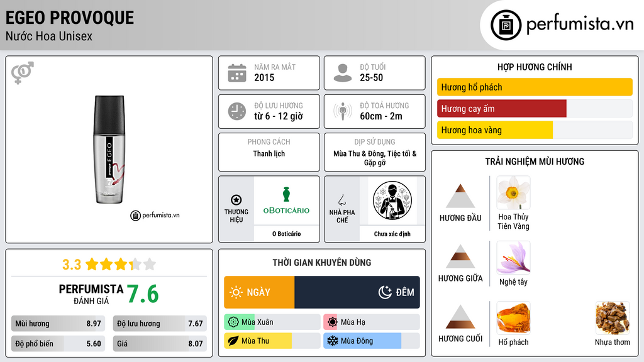Click the Mùa Xuân flower icon
This screenshot has width=644, height=362.
[233, 322]
